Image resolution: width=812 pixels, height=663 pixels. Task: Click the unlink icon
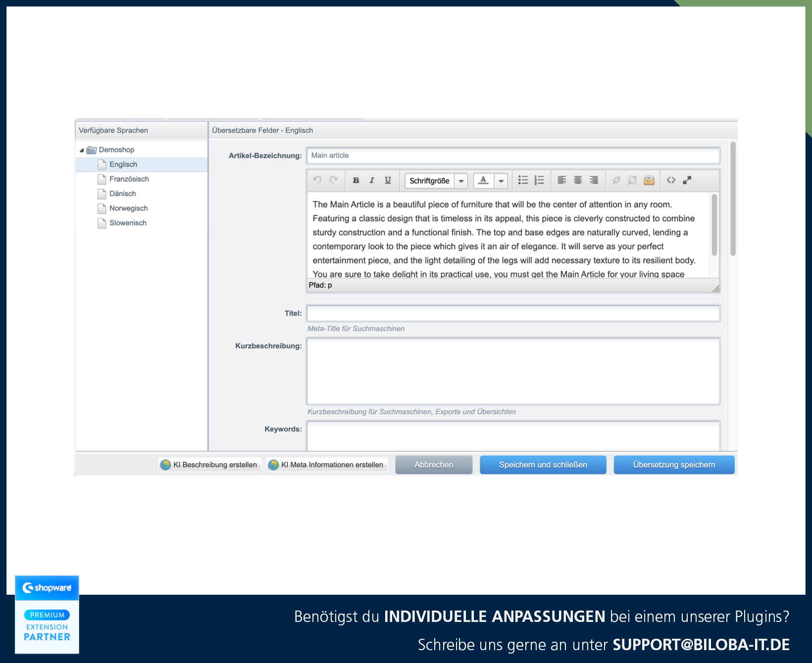tap(632, 180)
